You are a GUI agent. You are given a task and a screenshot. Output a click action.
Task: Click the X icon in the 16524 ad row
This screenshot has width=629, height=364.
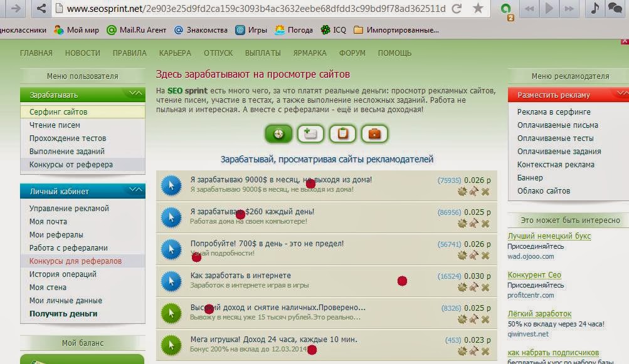click(485, 288)
